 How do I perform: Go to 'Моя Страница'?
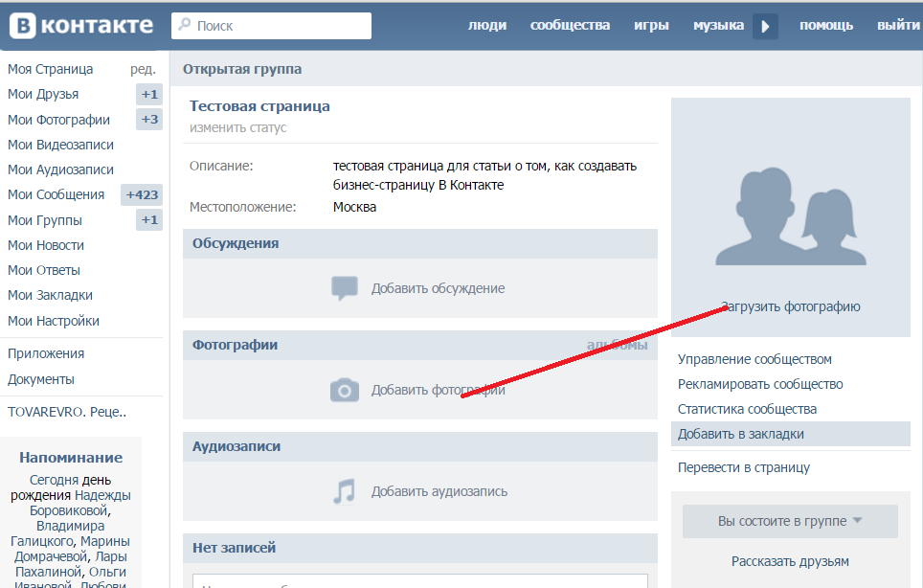coord(50,69)
